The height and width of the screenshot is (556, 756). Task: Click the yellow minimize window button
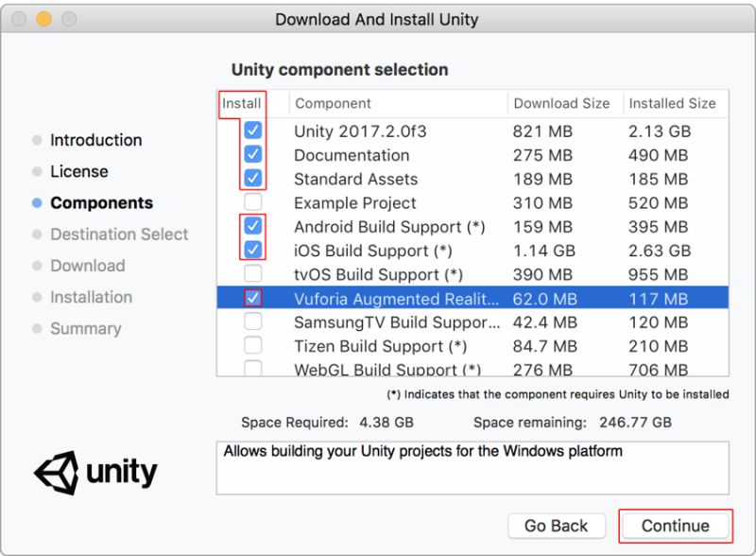(x=43, y=19)
